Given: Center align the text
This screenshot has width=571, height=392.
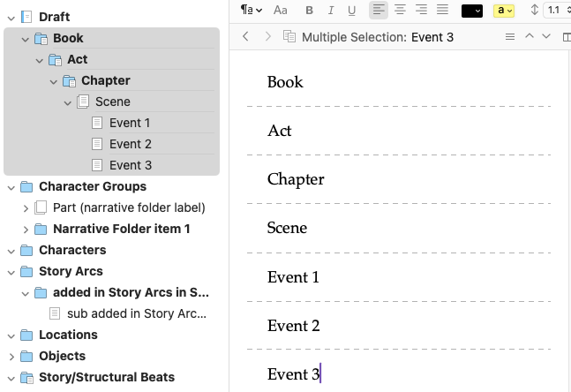Looking at the screenshot, I should pyautogui.click(x=400, y=11).
